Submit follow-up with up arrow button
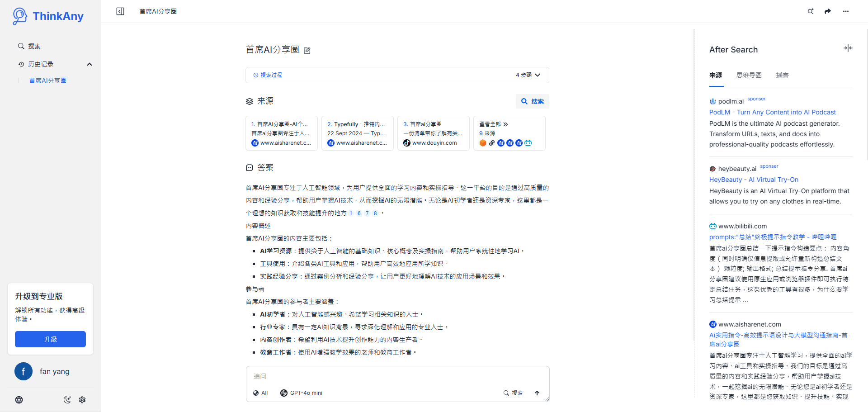868x412 pixels. click(x=537, y=393)
